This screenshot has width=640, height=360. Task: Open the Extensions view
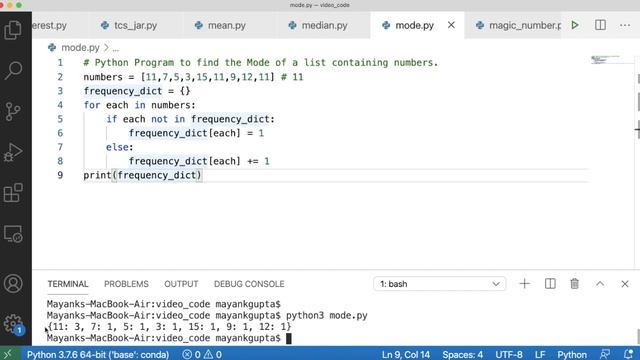tap(13, 193)
